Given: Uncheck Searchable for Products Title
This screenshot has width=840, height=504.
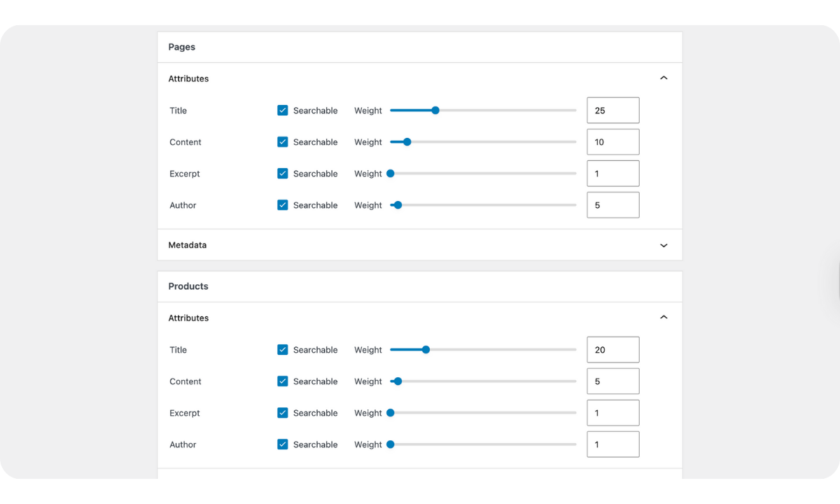Looking at the screenshot, I should (283, 350).
